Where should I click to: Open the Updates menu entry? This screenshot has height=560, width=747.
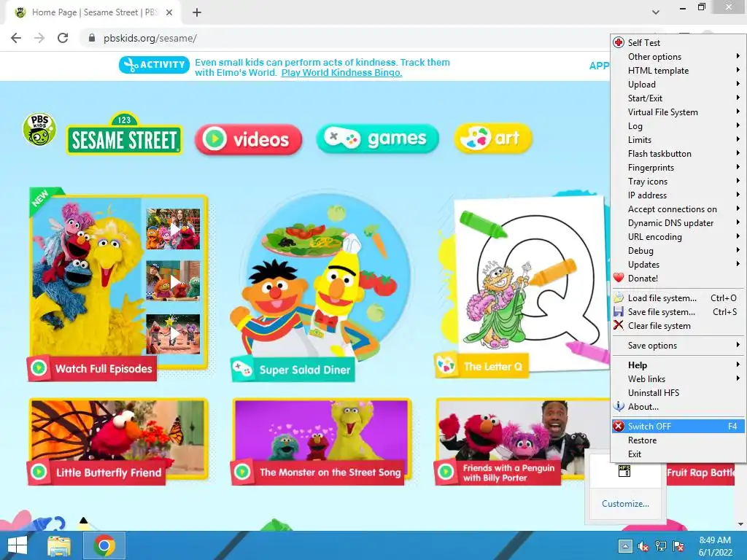click(x=678, y=264)
